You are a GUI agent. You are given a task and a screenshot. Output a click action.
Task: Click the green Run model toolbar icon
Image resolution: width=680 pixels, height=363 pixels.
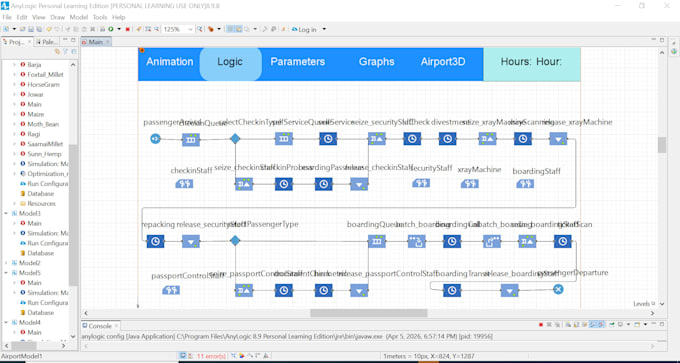coord(111,29)
